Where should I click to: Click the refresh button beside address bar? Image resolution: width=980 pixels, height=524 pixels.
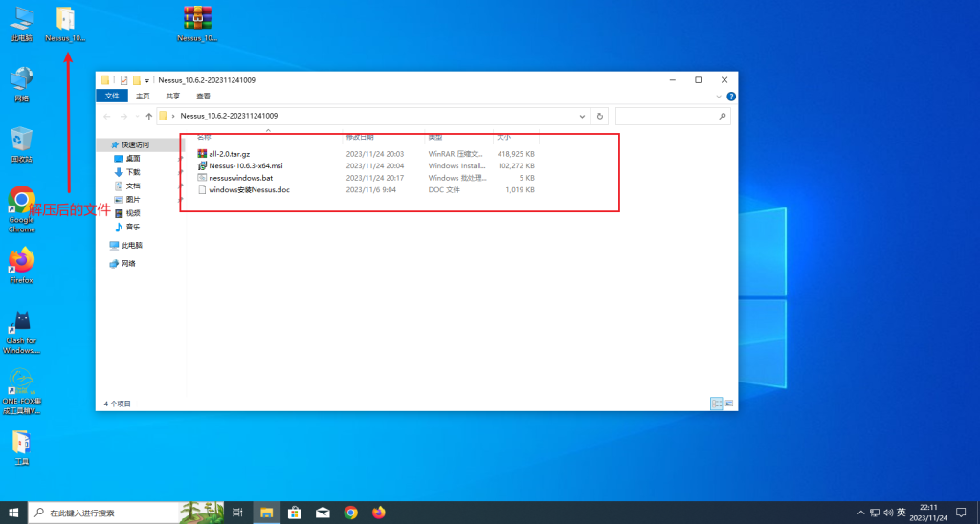[600, 116]
